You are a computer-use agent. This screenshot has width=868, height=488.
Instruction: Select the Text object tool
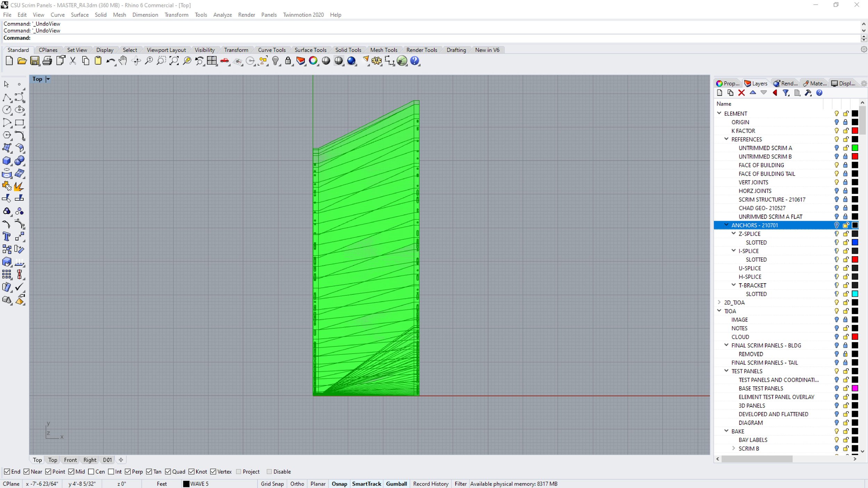(6, 237)
